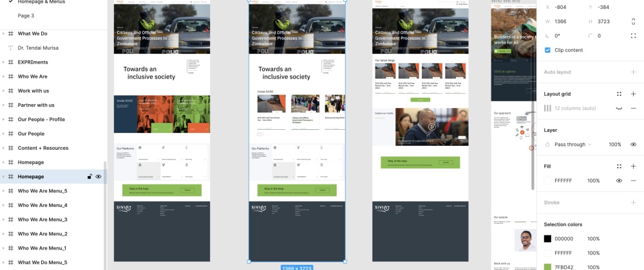Click Our latest blogs heading in right frame

point(386,60)
